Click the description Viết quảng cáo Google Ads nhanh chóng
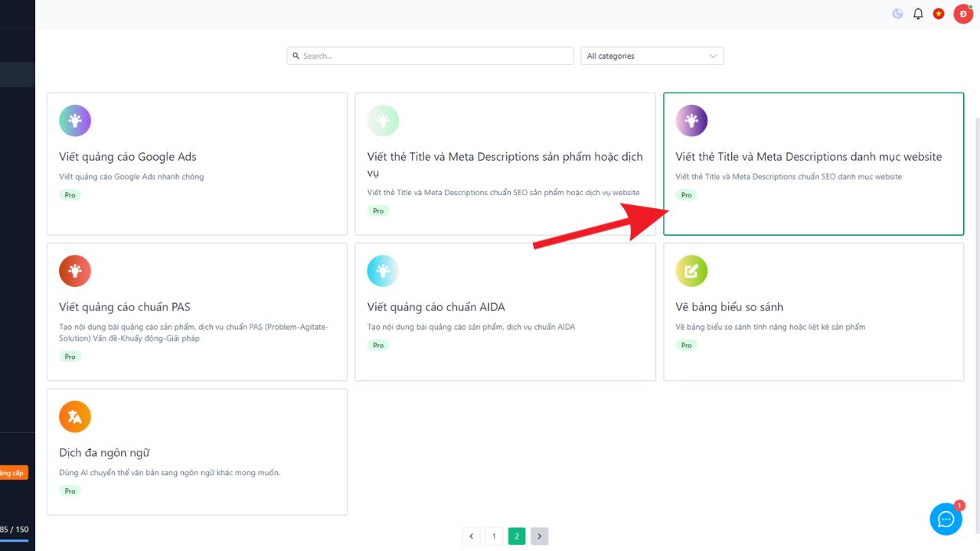 click(x=132, y=177)
